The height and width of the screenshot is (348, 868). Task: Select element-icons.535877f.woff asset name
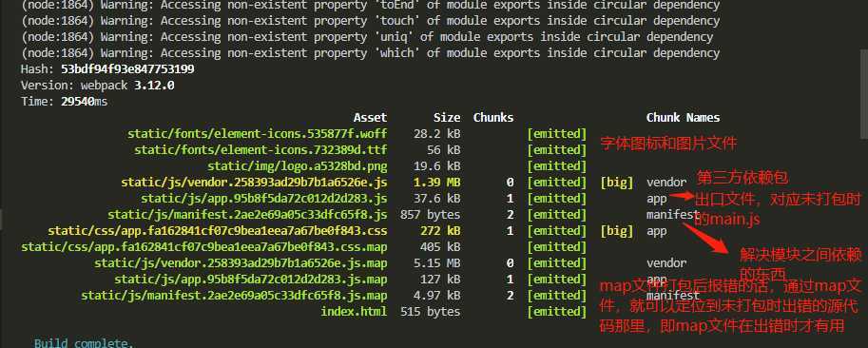(257, 134)
